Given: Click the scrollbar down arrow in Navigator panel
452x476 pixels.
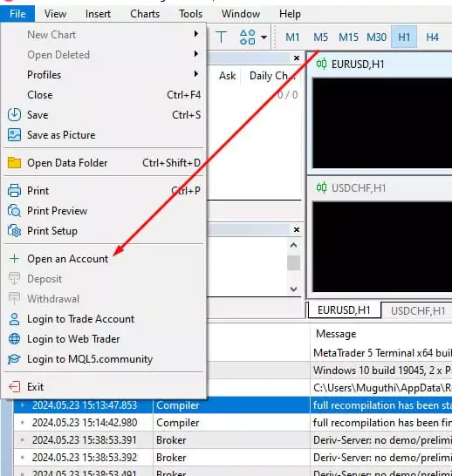Looking at the screenshot, I should coord(293,289).
